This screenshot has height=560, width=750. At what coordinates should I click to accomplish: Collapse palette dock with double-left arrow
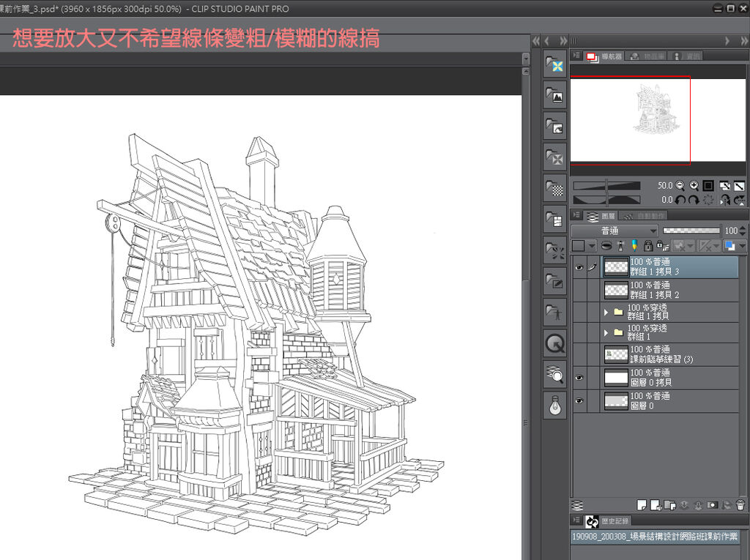coord(535,42)
